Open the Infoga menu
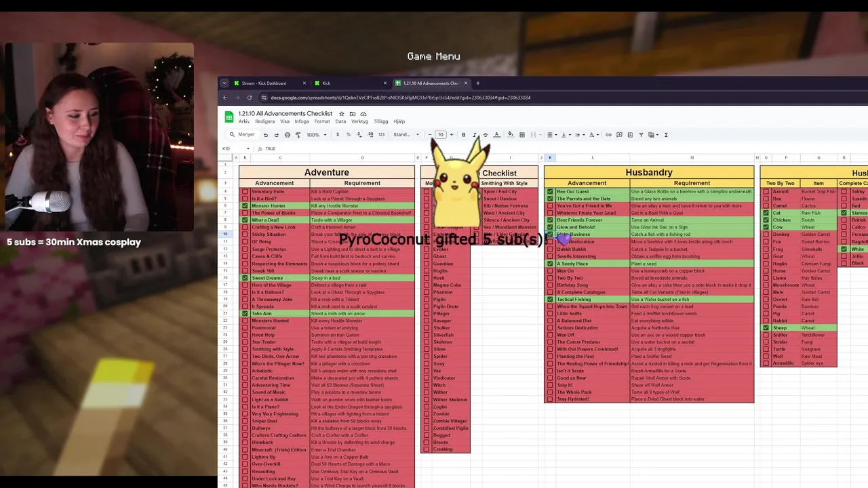The width and height of the screenshot is (868, 488). 302,121
